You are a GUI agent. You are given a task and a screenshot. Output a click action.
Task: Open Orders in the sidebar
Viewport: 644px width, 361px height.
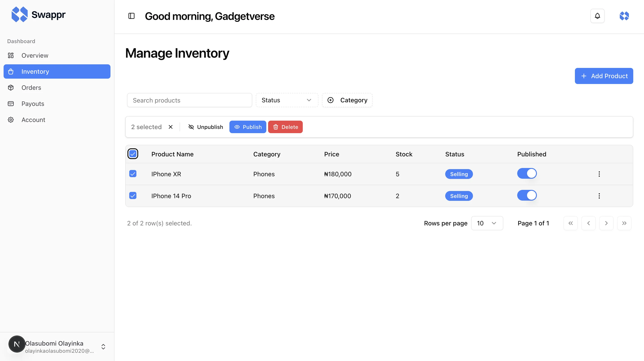click(57, 88)
